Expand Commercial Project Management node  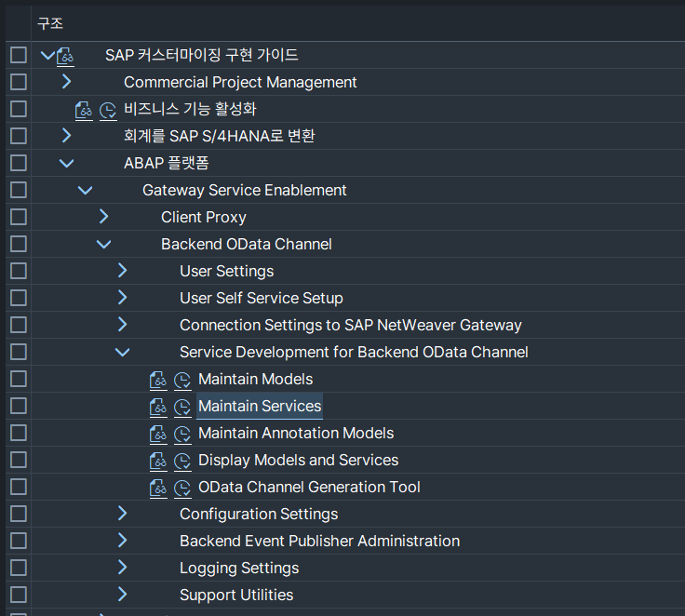click(x=66, y=82)
